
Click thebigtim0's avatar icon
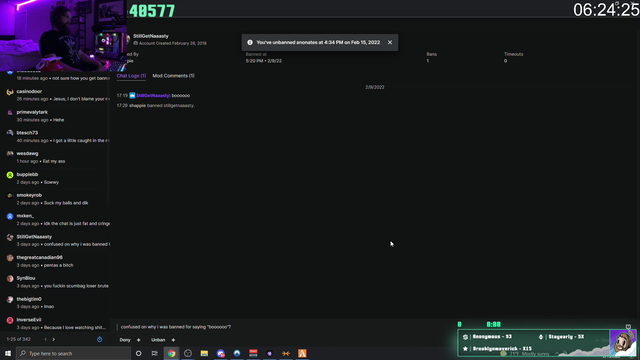coord(10,300)
